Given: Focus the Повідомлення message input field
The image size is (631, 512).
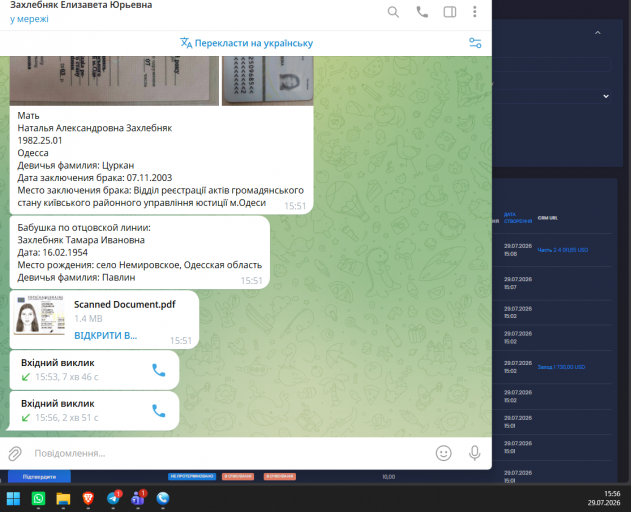Looking at the screenshot, I should [229, 454].
